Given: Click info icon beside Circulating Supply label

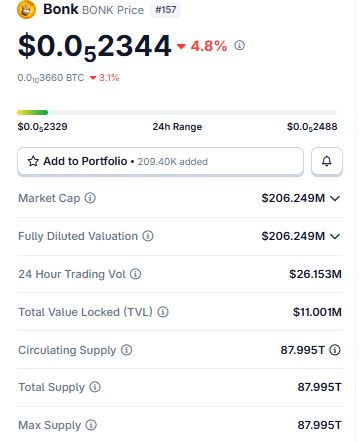Looking at the screenshot, I should [126, 350].
